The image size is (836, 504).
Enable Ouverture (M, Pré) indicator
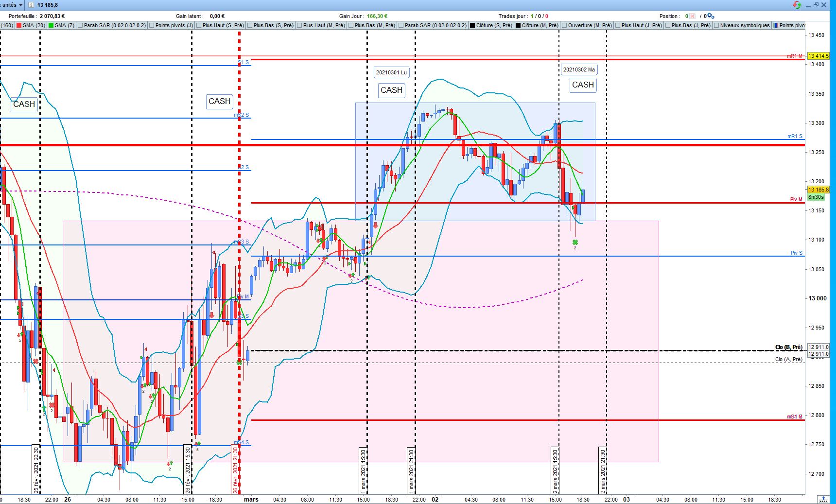click(564, 25)
